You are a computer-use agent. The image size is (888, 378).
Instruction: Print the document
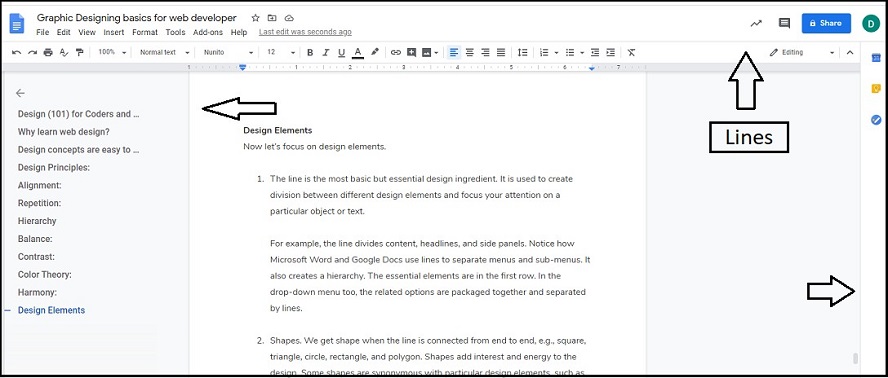point(48,52)
